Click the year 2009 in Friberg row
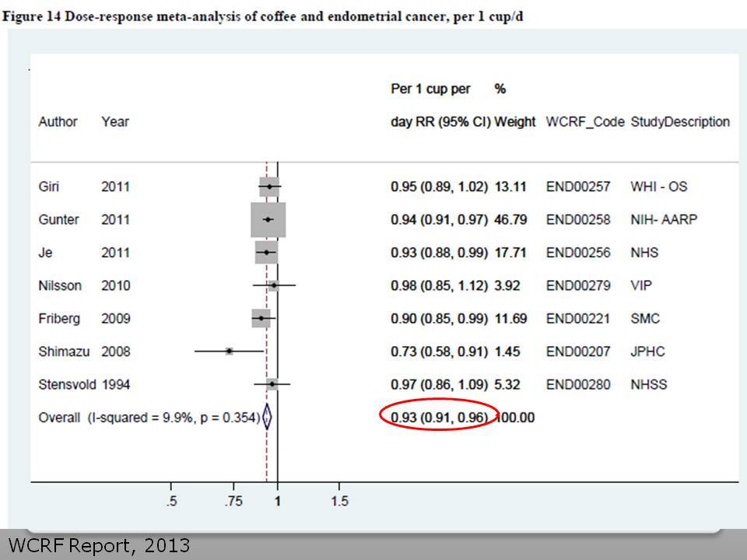 115,319
